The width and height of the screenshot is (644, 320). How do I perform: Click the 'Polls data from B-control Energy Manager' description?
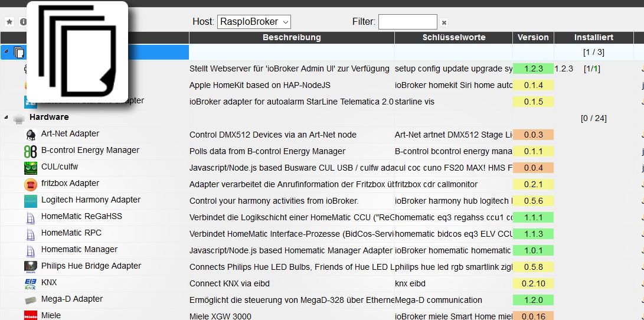pyautogui.click(x=267, y=152)
